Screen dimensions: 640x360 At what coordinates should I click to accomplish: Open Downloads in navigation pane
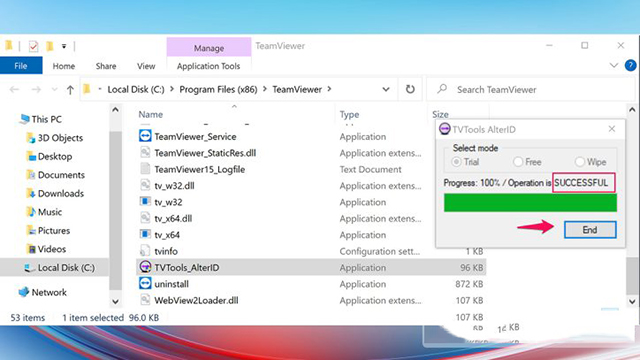(x=55, y=193)
